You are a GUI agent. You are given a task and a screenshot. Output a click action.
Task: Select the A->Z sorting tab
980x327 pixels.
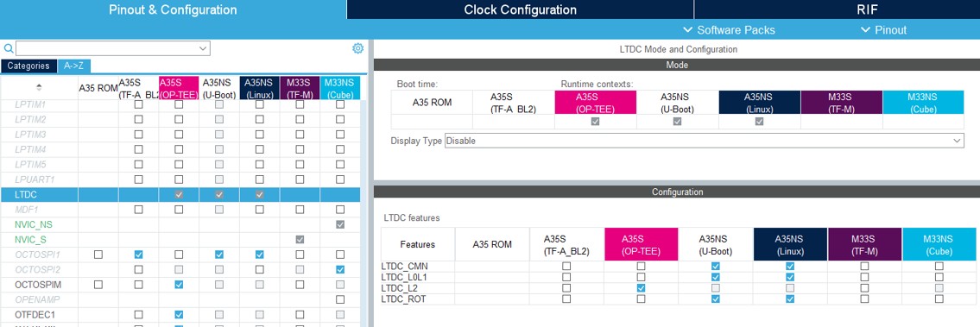tap(73, 66)
